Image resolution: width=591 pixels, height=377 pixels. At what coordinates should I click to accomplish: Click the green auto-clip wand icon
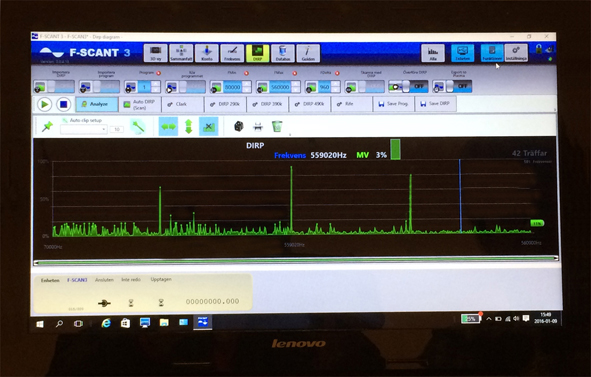pyautogui.click(x=138, y=127)
